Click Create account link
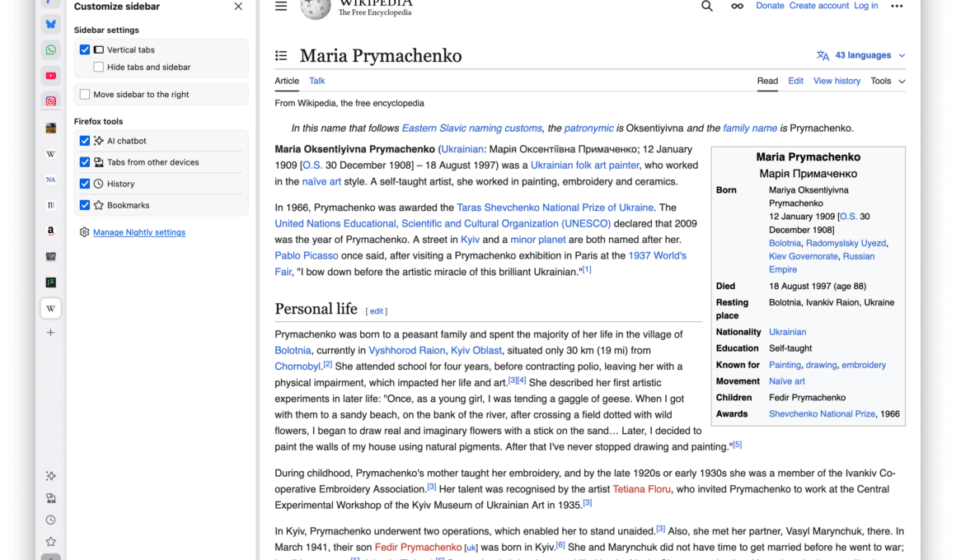956x560 pixels. [x=819, y=6]
